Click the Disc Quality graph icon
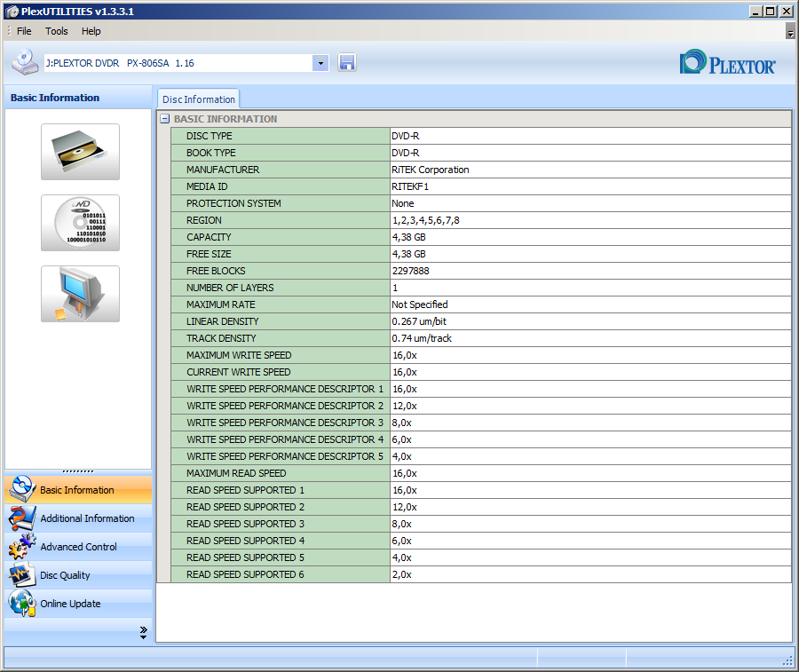Screen dimensions: 799x672 click(22, 574)
